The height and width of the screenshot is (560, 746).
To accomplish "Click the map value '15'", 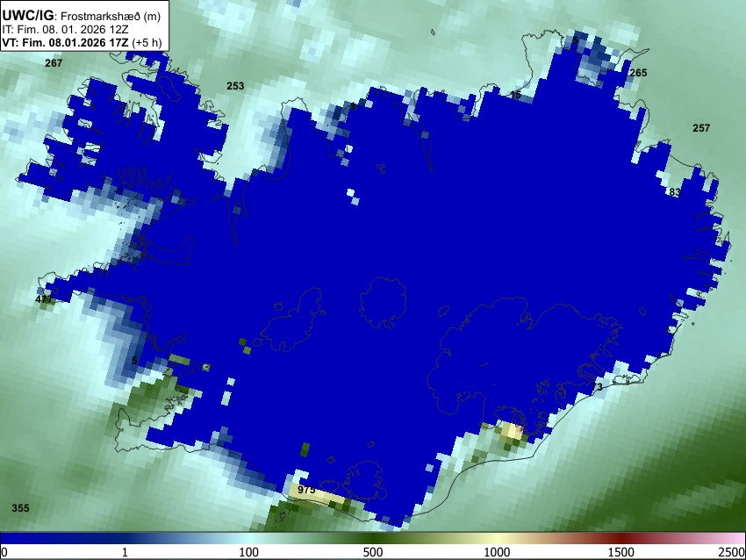I will click(515, 95).
